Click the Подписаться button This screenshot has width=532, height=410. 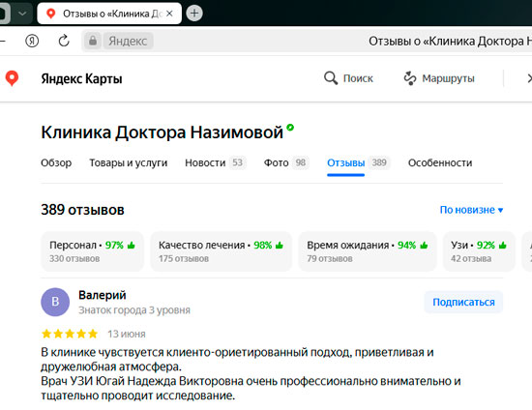tap(463, 302)
